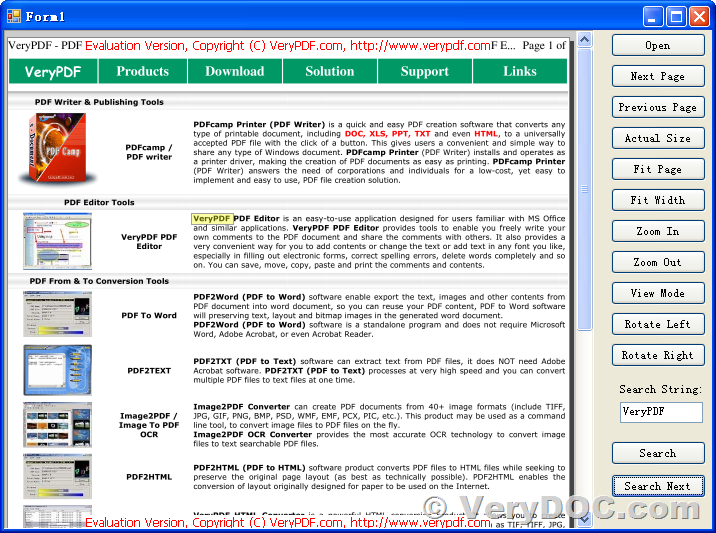
Task: Click the red 'HTML' word
Action: pyautogui.click(x=486, y=134)
